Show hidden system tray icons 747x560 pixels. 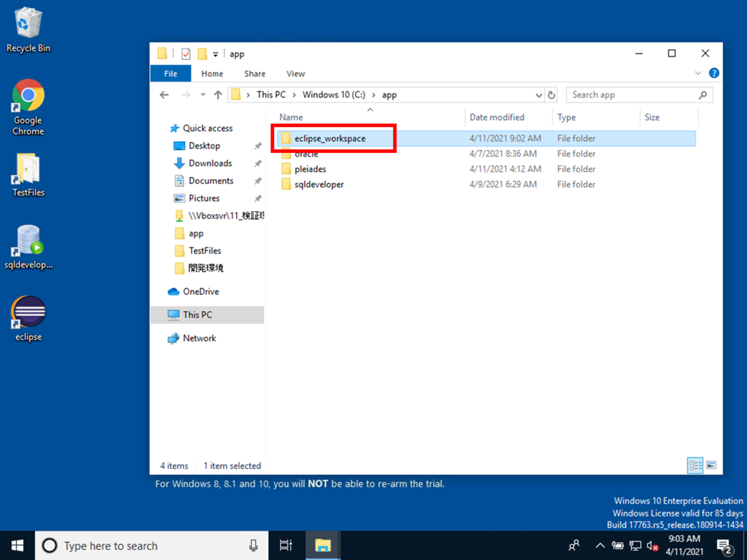click(600, 546)
